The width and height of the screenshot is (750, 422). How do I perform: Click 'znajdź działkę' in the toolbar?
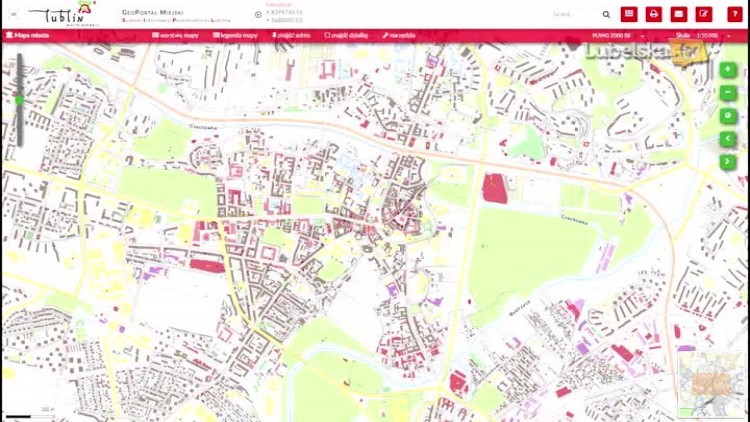point(347,35)
